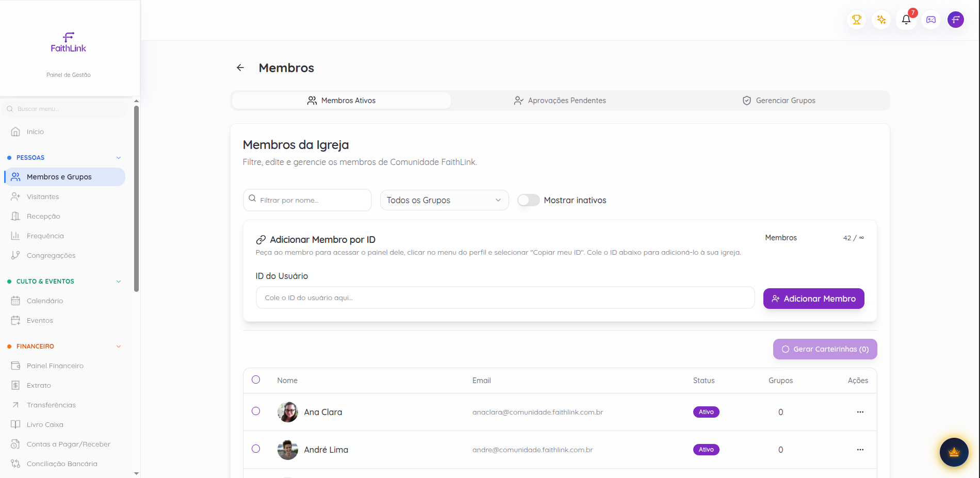Image resolution: width=980 pixels, height=478 pixels.
Task: Click the Email column header
Action: click(x=482, y=381)
